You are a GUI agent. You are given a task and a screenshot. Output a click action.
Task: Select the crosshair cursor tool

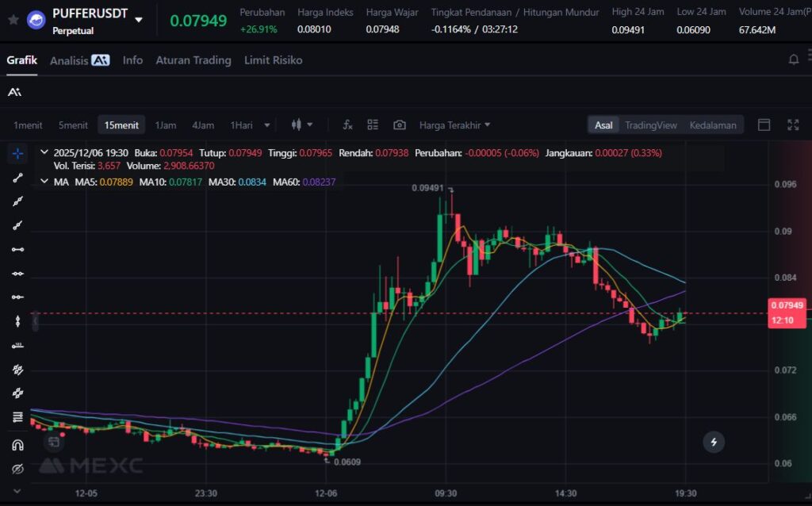click(17, 153)
